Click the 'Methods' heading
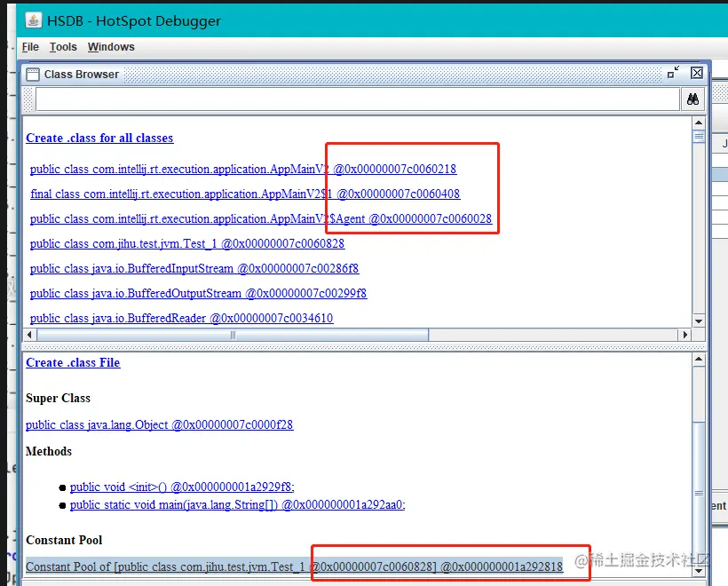Image resolution: width=728 pixels, height=586 pixels. pos(49,451)
